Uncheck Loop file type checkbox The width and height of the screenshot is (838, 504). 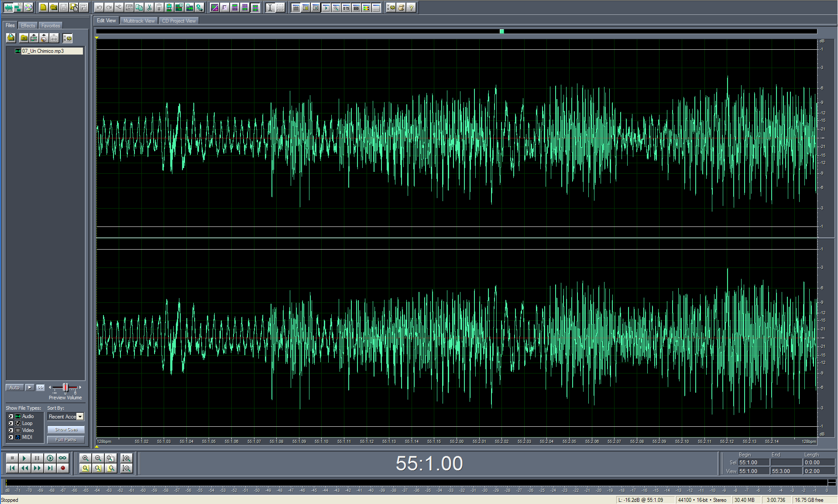coord(11,423)
